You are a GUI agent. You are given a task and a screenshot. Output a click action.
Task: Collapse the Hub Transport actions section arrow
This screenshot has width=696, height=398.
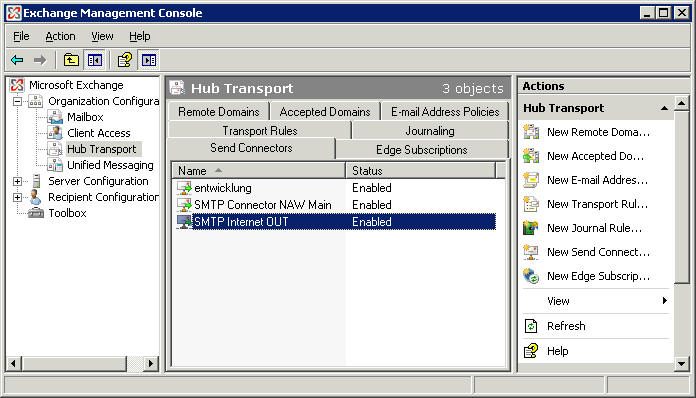tap(664, 108)
